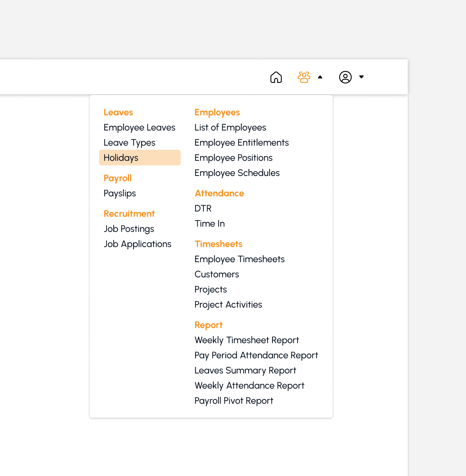Collapse the HR menu with the up arrow
466x476 pixels.
[320, 77]
